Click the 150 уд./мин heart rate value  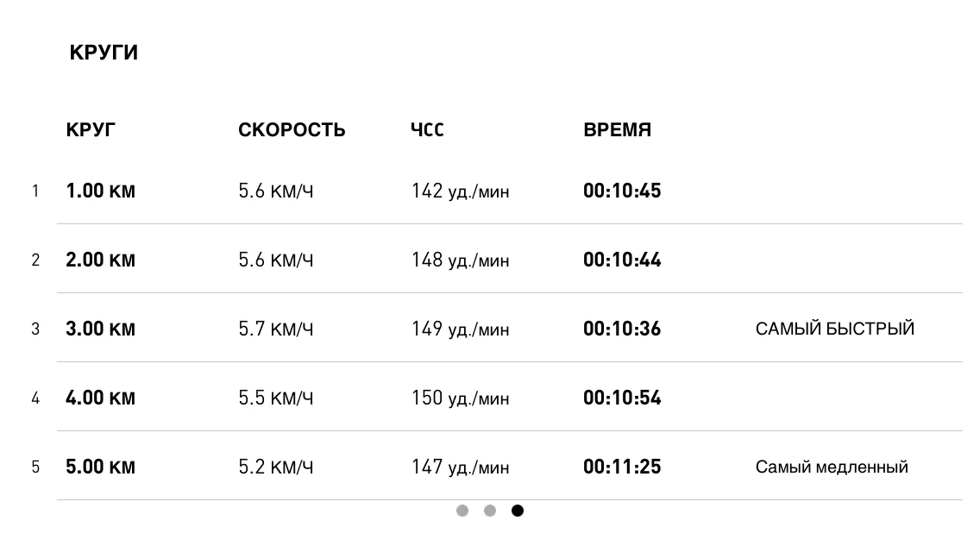click(460, 398)
